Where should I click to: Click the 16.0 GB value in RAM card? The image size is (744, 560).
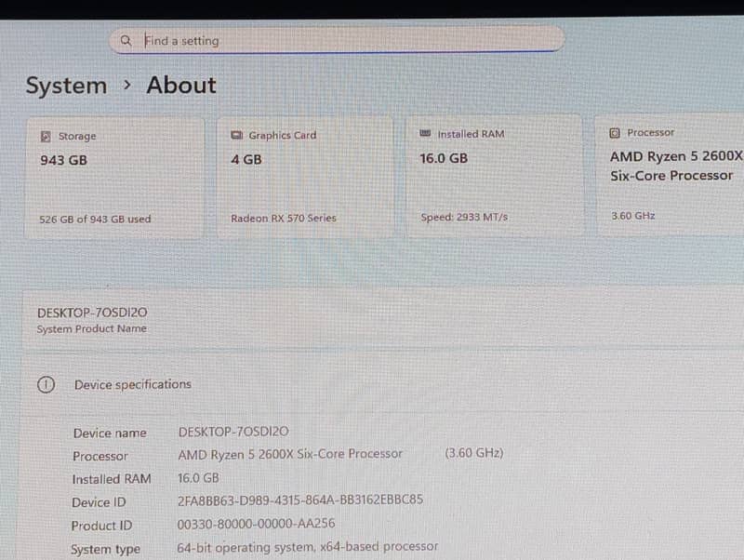pyautogui.click(x=444, y=158)
